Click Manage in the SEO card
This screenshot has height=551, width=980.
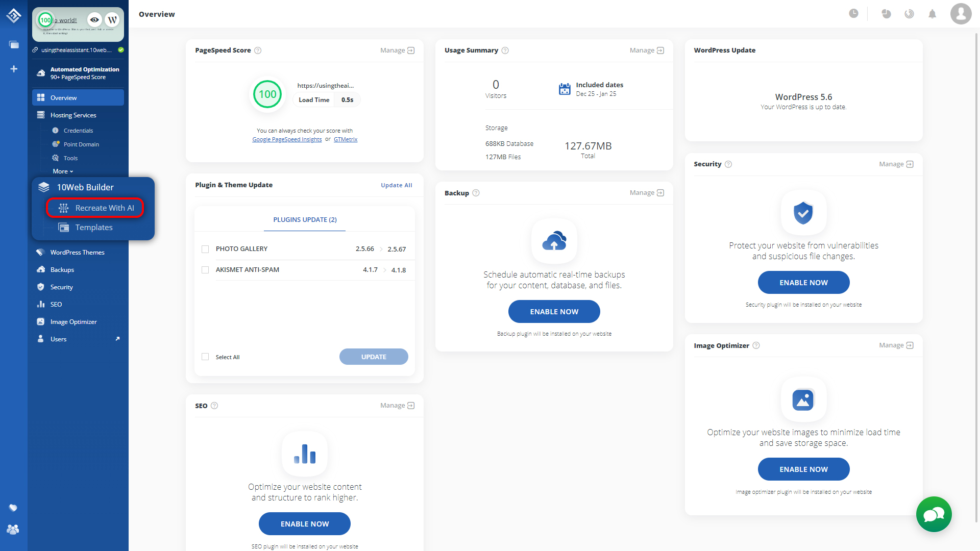pos(397,406)
